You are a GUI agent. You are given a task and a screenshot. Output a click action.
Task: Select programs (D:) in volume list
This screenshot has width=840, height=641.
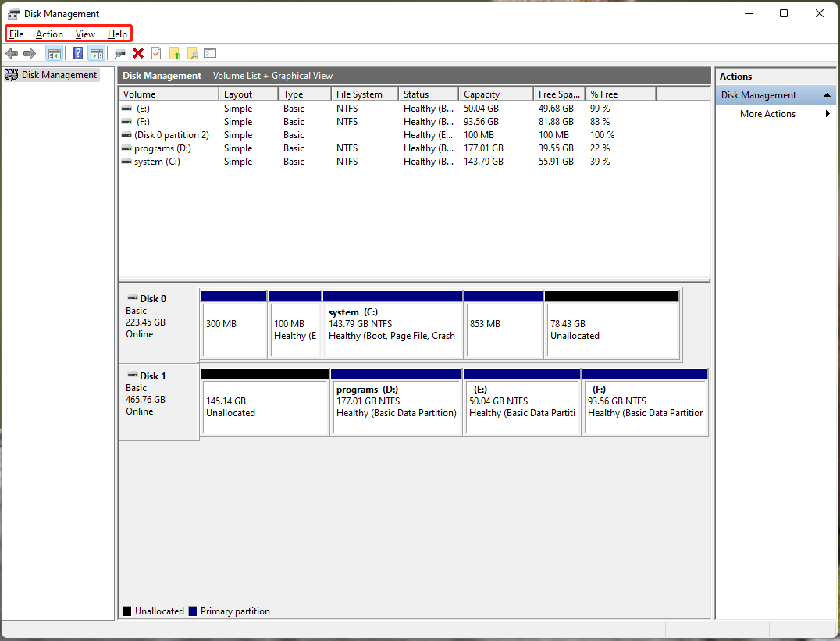[162, 148]
